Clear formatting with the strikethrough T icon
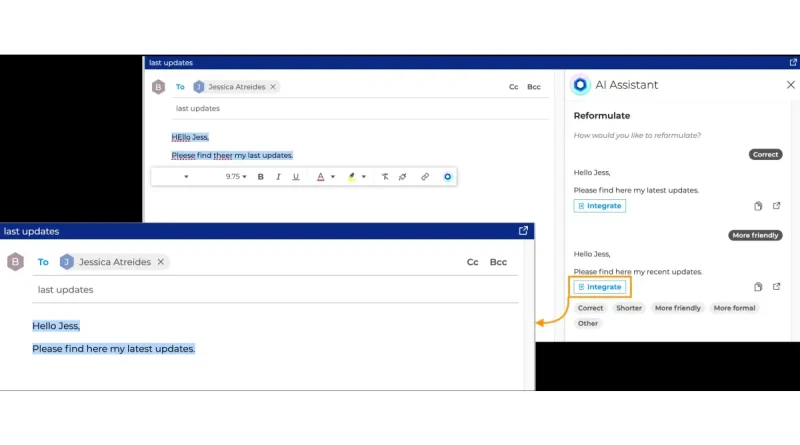The width and height of the screenshot is (800, 445). click(385, 177)
